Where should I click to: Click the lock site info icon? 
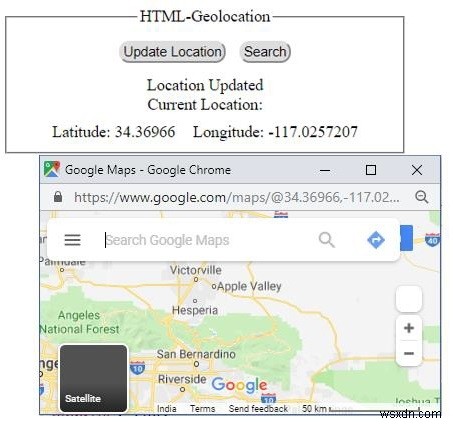tap(58, 197)
